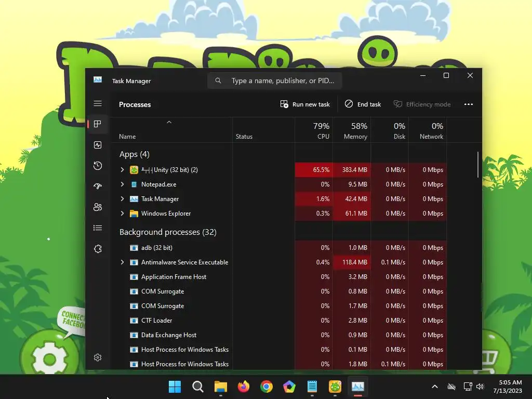Sort by the Disk column header
The image size is (532, 399).
click(x=390, y=130)
